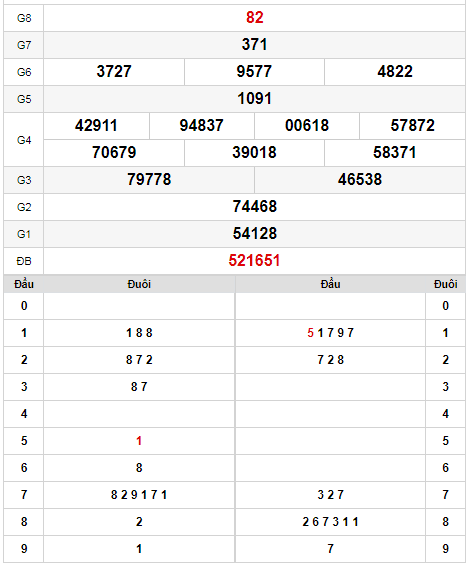Click G6 number 3727
Screen dimensions: 469x567
pyautogui.click(x=114, y=71)
